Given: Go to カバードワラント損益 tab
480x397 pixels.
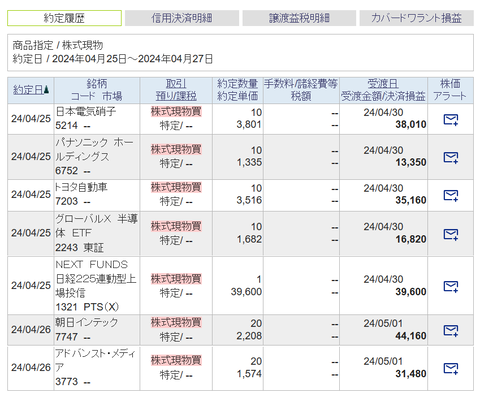Looking at the screenshot, I should (417, 18).
